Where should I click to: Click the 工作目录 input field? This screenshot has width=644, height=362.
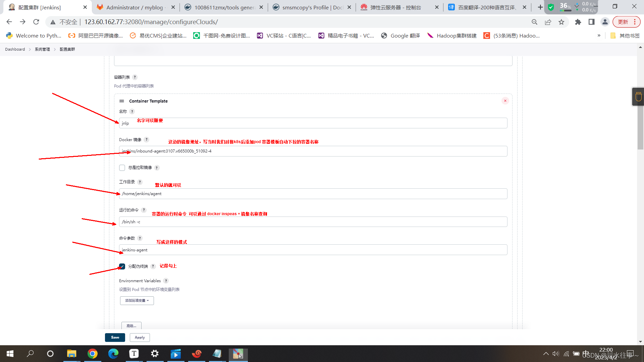pos(313,194)
